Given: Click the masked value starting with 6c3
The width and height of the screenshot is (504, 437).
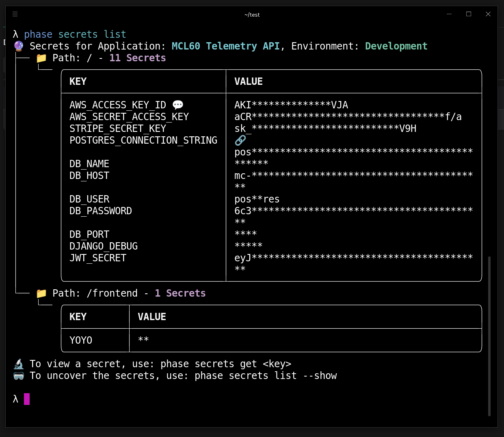Looking at the screenshot, I should 354,216.
